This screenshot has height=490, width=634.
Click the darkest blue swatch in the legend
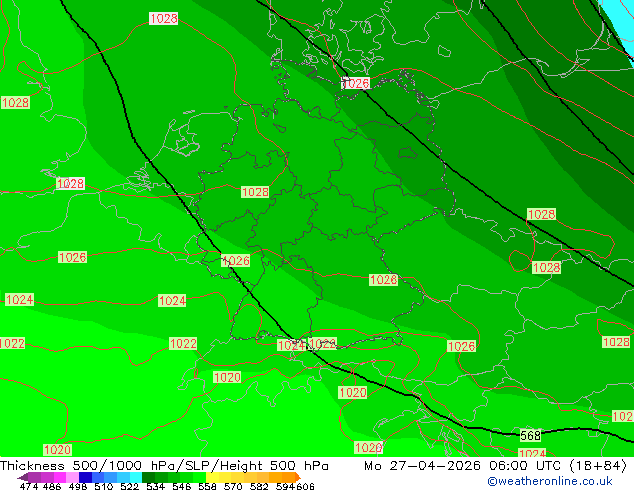coord(85,477)
